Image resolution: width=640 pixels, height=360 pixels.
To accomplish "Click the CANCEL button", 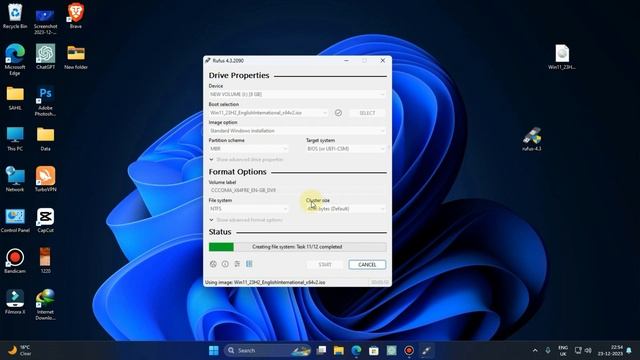I will (367, 264).
